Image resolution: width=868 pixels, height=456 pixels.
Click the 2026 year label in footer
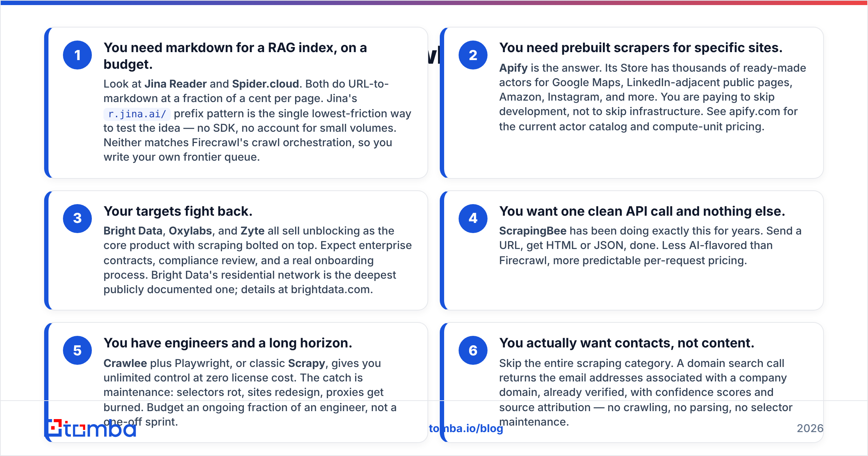tap(810, 428)
